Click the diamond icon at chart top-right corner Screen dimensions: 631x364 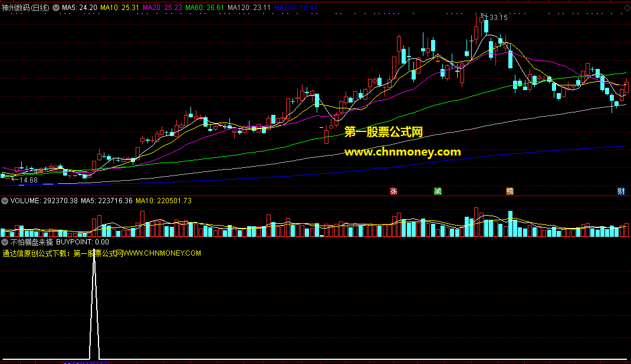pyautogui.click(x=626, y=8)
